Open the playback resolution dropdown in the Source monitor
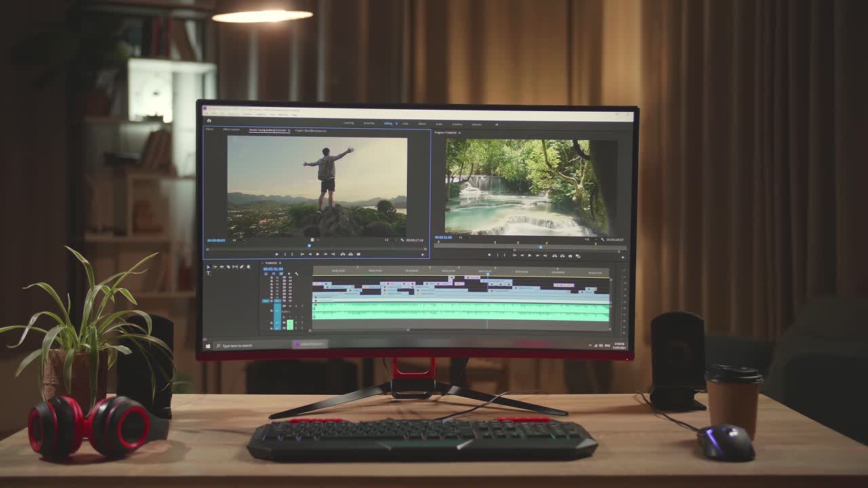Viewport: 868px width, 488px height. coord(392,239)
